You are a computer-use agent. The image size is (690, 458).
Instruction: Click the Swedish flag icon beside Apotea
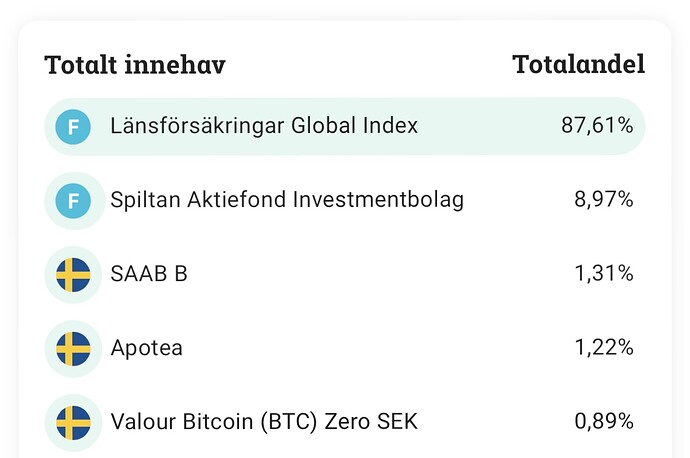(73, 348)
